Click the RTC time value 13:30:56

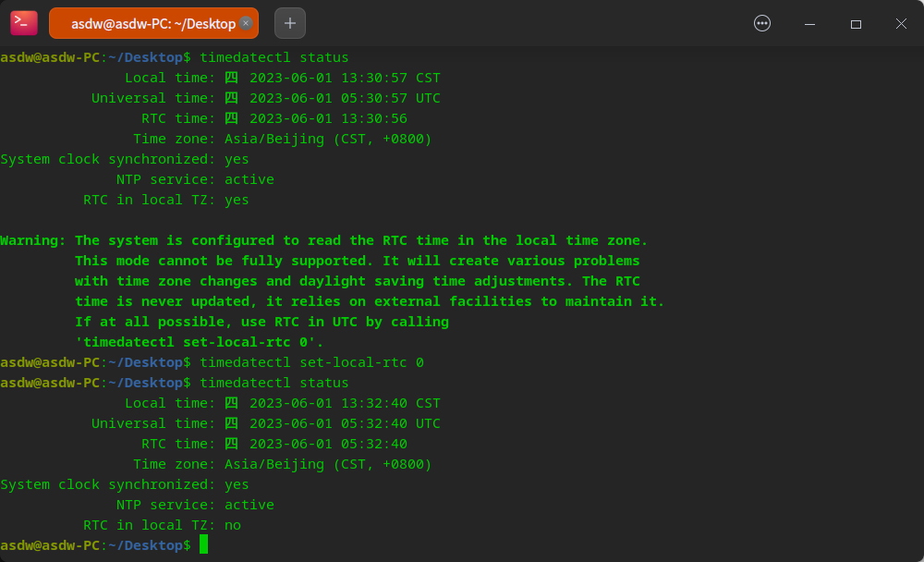[328, 118]
